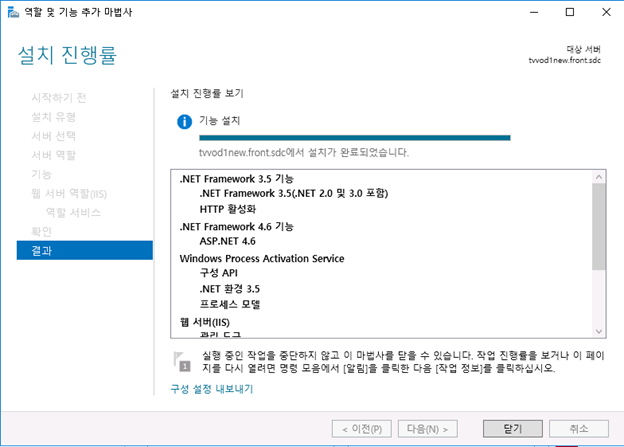Click the feature list scrollbar thumb

(x=599, y=226)
